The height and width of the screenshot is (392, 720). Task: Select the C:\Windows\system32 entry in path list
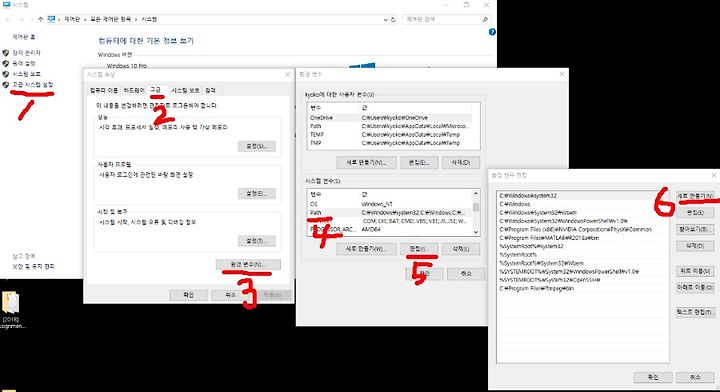582,196
